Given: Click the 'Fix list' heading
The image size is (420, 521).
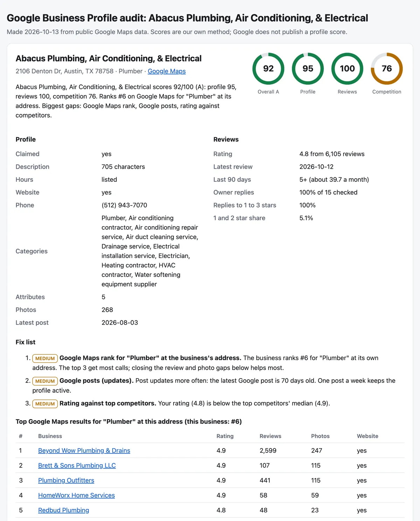Looking at the screenshot, I should 26,342.
